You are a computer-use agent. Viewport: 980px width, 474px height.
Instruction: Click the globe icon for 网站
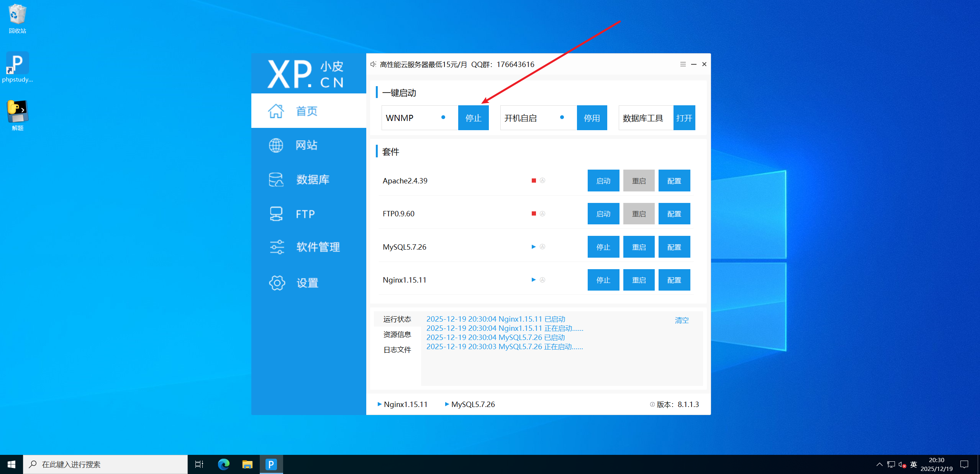[276, 145]
